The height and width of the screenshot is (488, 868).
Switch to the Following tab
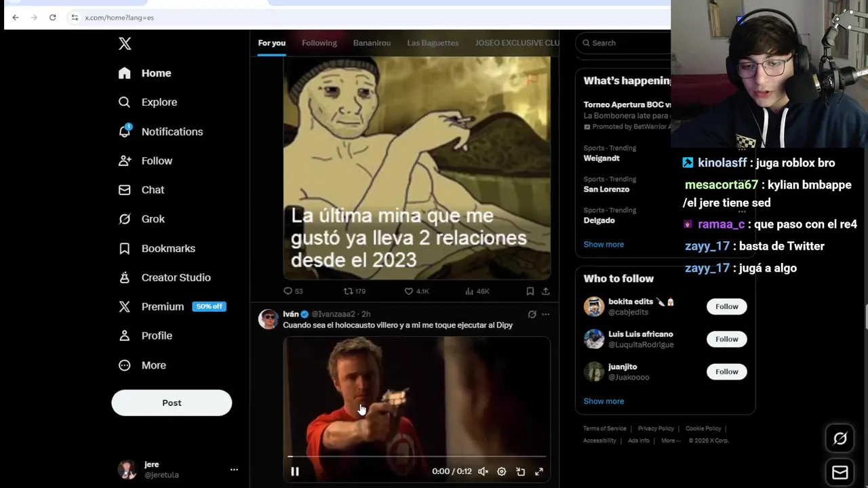pyautogui.click(x=319, y=43)
